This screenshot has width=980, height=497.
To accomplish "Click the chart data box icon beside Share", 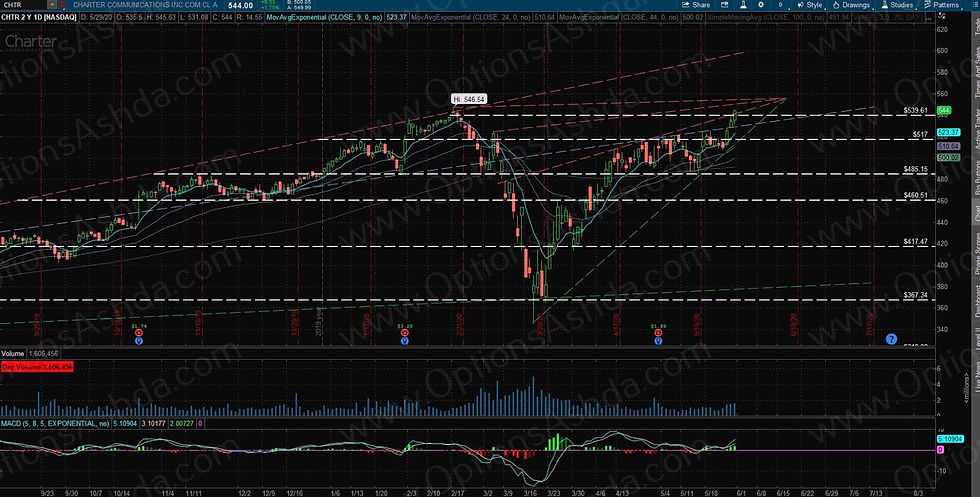I will coord(724,5).
